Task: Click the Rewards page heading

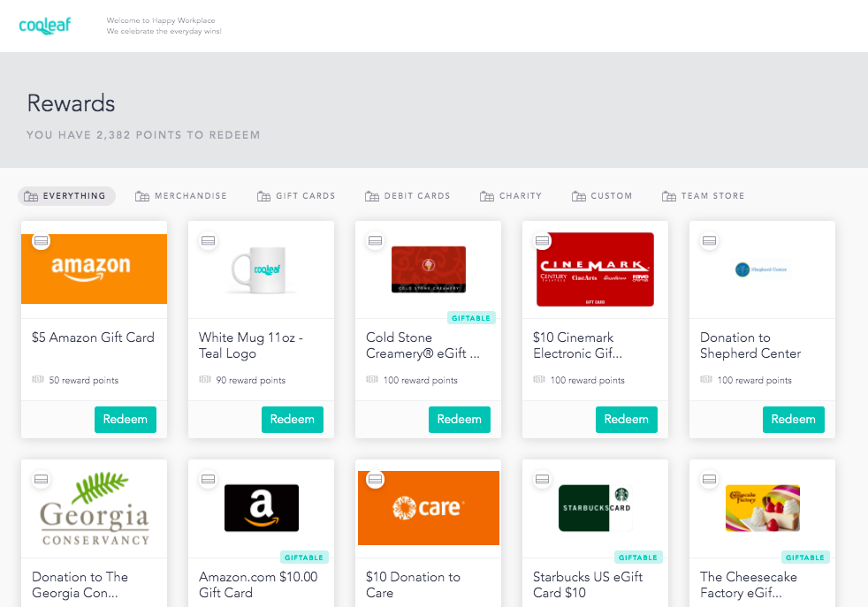Action: point(71,103)
